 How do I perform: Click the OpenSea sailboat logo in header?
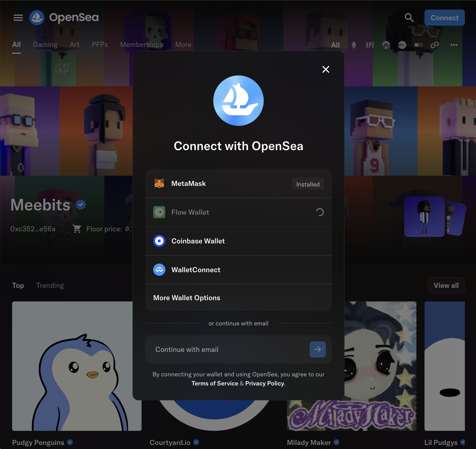coord(37,18)
